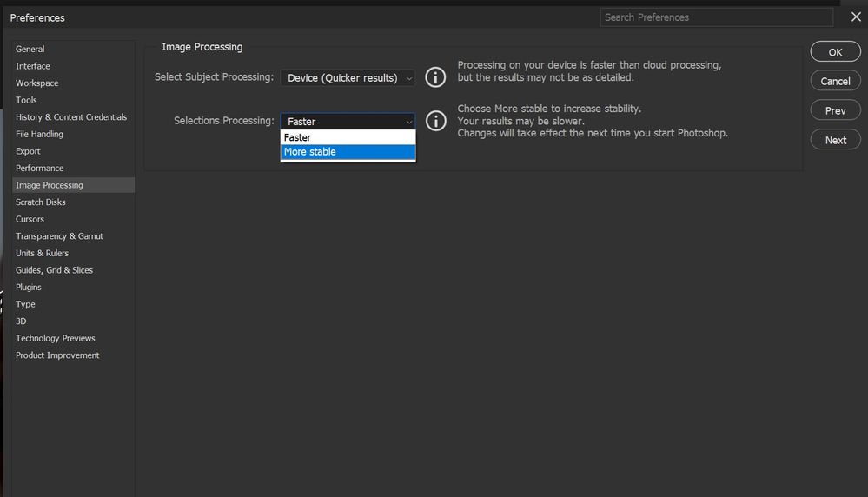This screenshot has height=497, width=868.
Task: Focus the Search Preferences field
Action: tap(716, 17)
